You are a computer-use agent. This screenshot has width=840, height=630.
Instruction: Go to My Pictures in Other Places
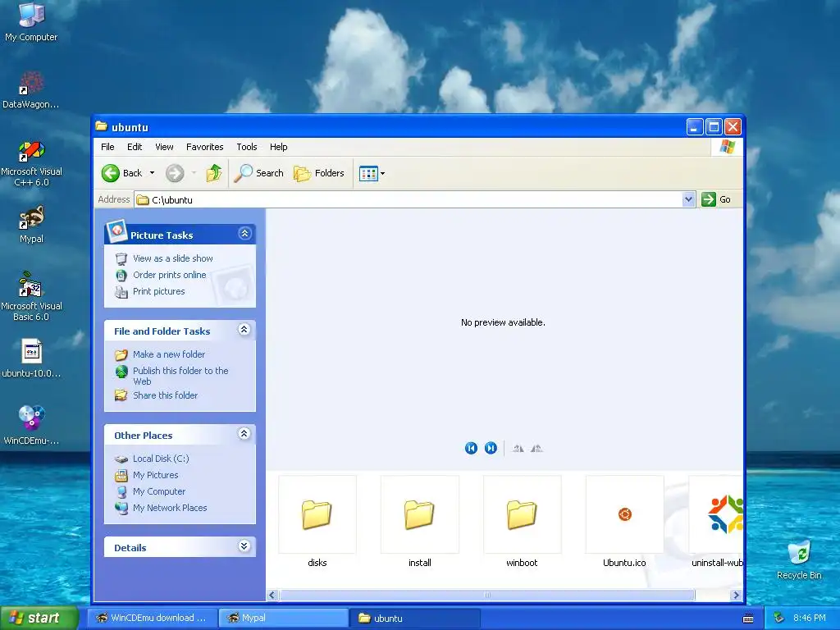point(155,475)
